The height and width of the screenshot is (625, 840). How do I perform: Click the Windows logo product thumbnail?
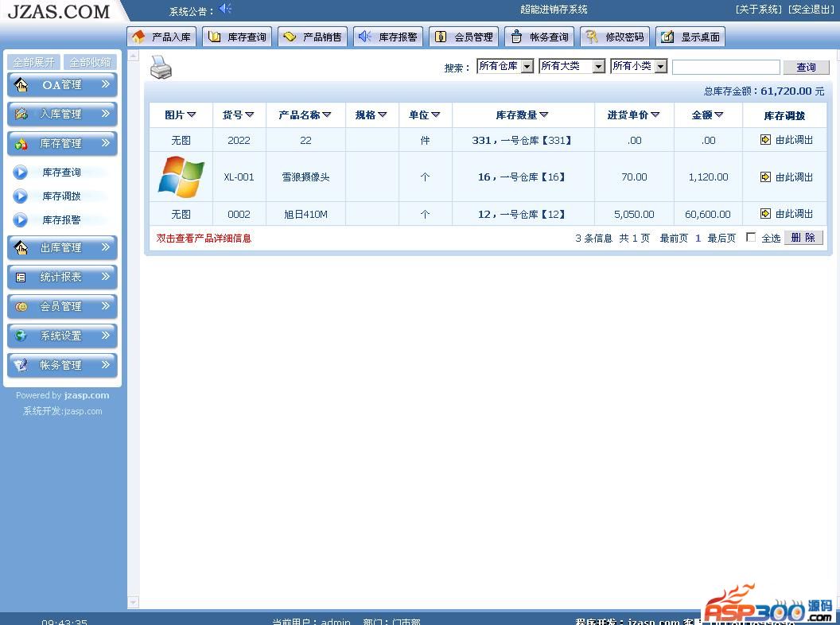click(x=181, y=177)
